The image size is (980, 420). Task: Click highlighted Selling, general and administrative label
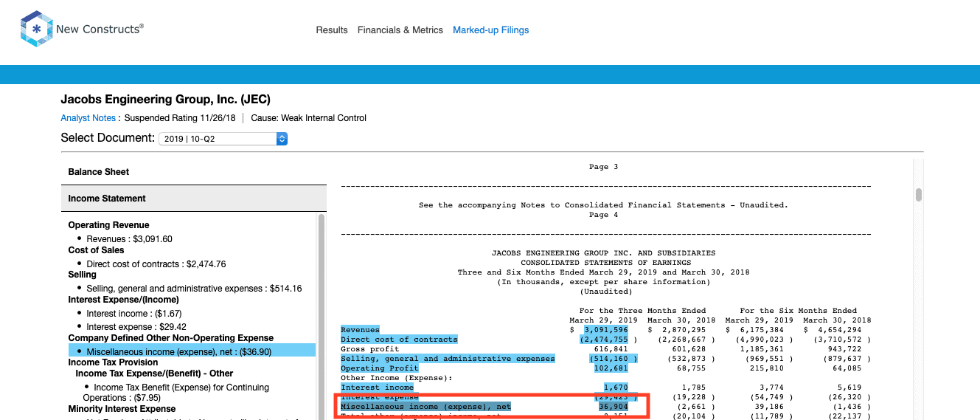[448, 359]
